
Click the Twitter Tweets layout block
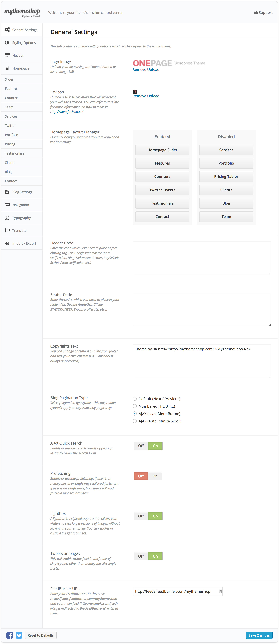point(162,190)
